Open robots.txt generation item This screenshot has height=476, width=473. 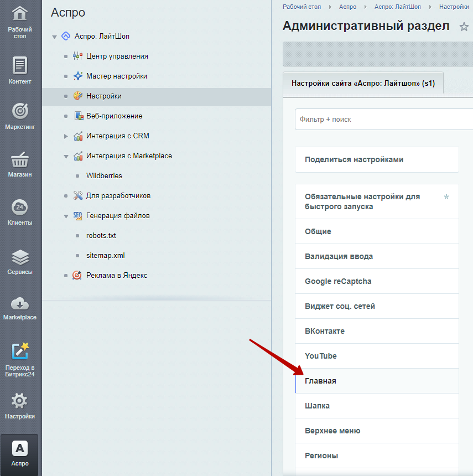click(x=101, y=236)
